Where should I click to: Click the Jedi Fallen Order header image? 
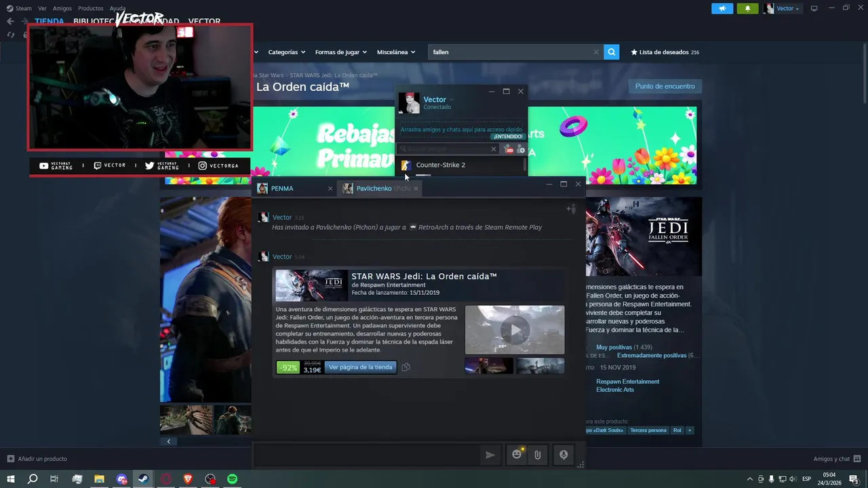tap(644, 237)
